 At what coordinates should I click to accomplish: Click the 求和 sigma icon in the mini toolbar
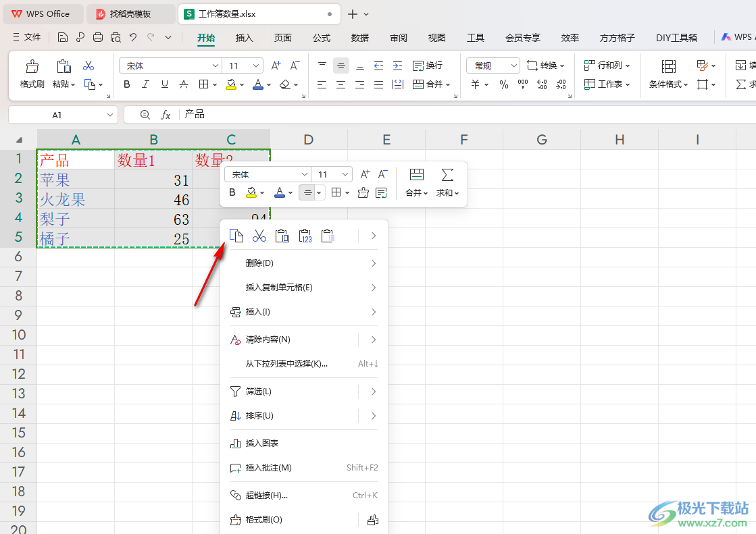(447, 175)
